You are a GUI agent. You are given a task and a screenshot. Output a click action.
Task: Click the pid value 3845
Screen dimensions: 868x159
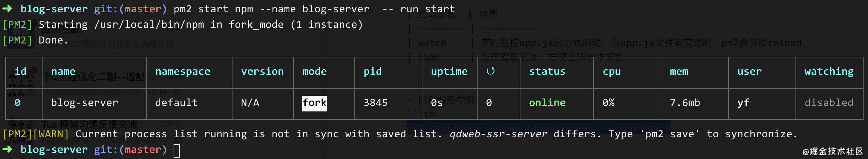tap(375, 103)
